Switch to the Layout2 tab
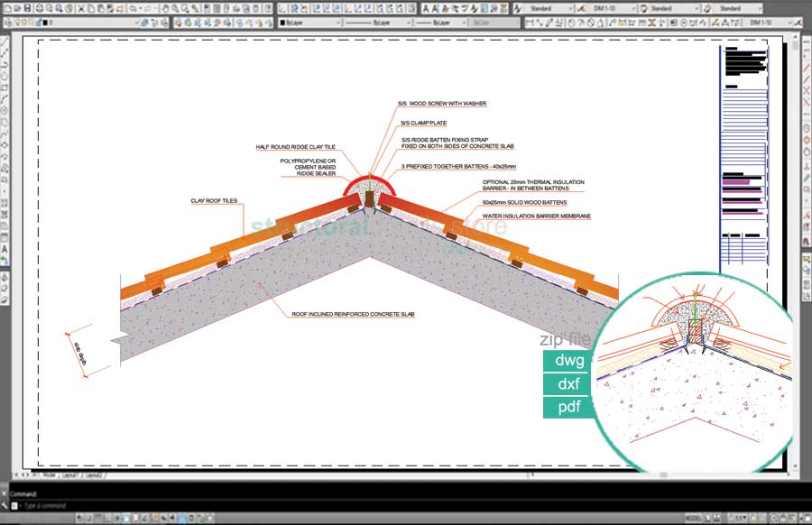This screenshot has width=812, height=525. click(x=94, y=474)
